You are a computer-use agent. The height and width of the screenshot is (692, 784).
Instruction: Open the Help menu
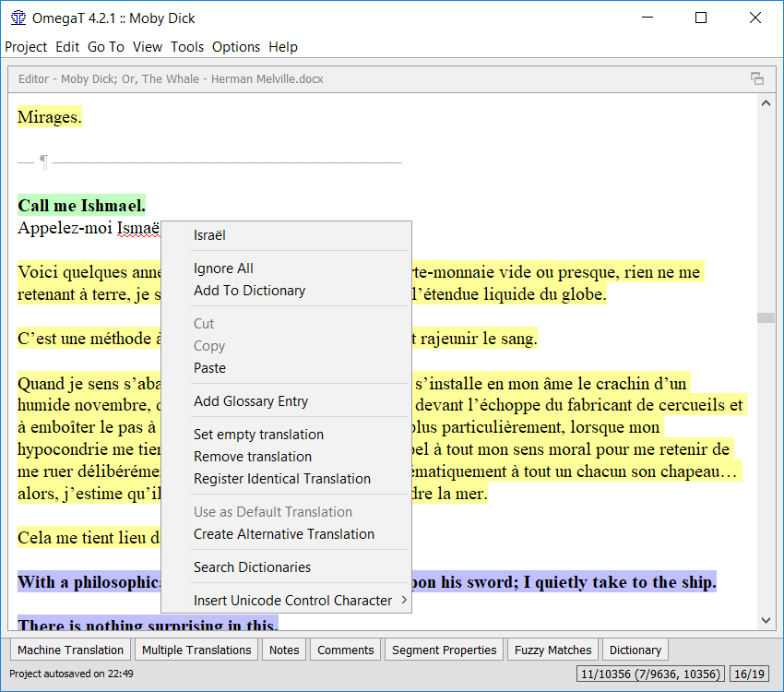283,47
